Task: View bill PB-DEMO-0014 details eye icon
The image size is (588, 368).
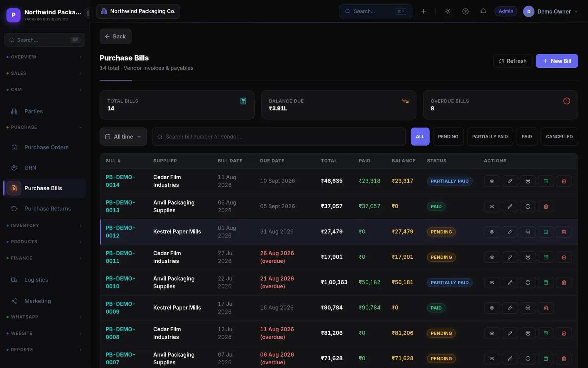Action: tap(492, 181)
